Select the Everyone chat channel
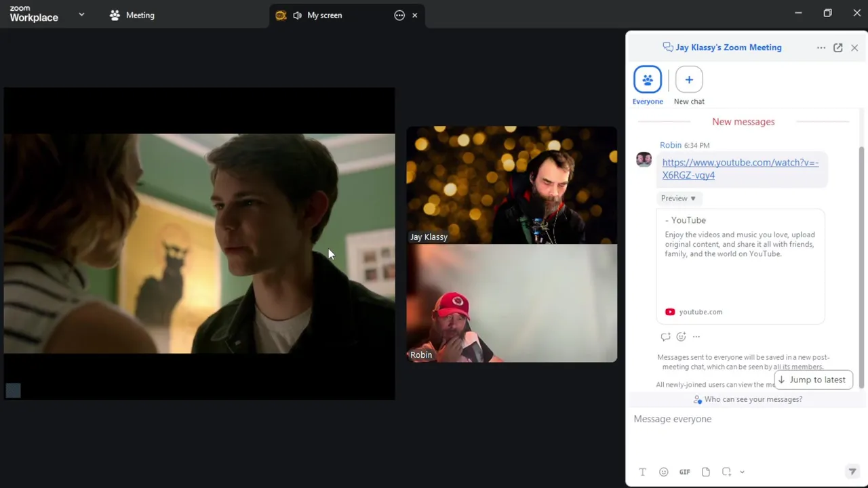 (648, 85)
